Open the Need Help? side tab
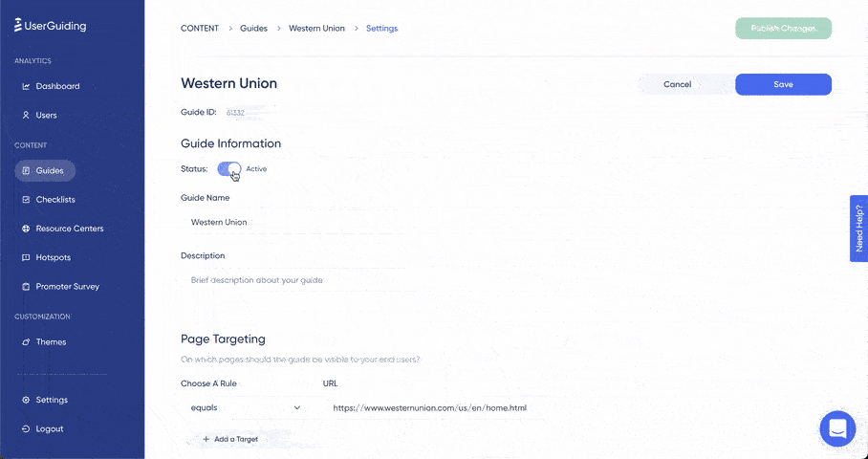This screenshot has height=459, width=868. (858, 229)
